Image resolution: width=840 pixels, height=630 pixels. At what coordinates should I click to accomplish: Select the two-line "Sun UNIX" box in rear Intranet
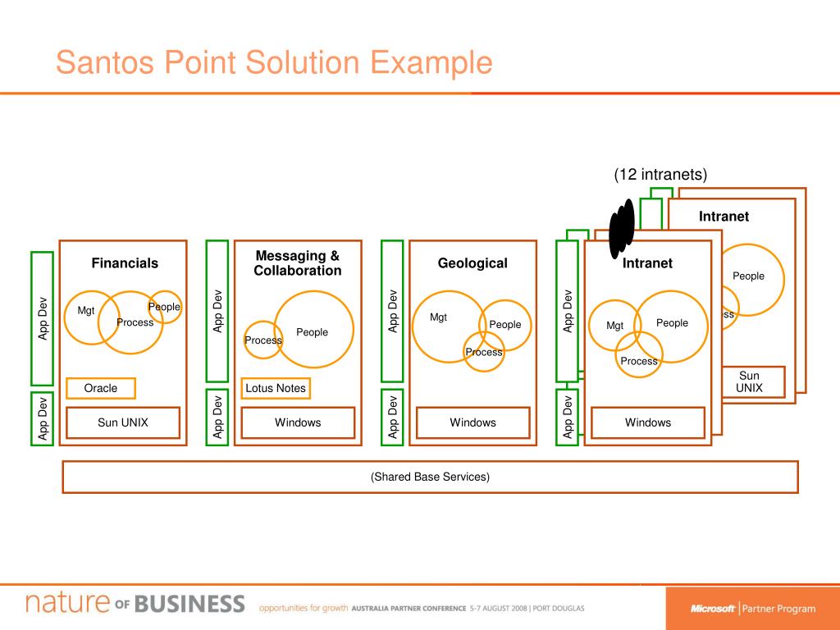(754, 382)
